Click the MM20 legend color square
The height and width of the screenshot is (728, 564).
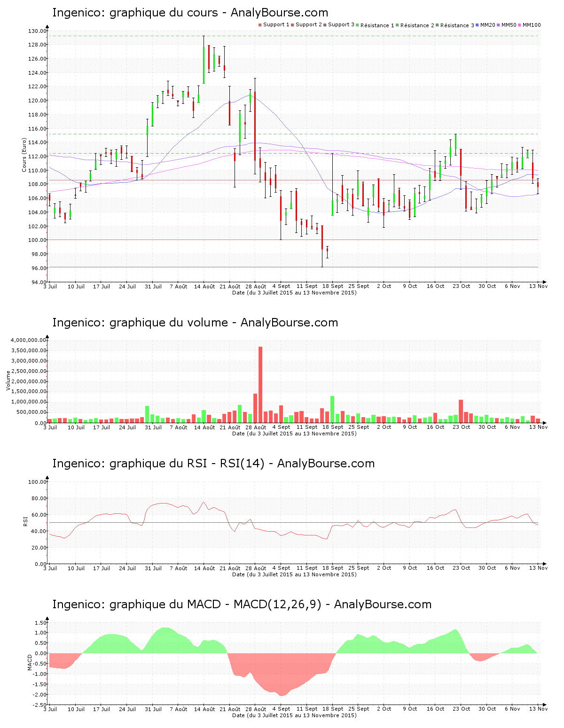tap(477, 25)
